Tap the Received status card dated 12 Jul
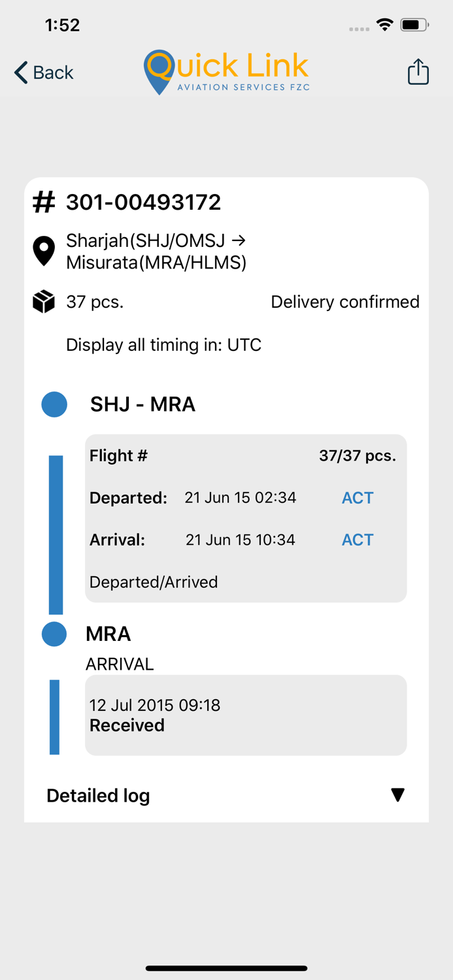Image resolution: width=453 pixels, height=980 pixels. tap(245, 715)
